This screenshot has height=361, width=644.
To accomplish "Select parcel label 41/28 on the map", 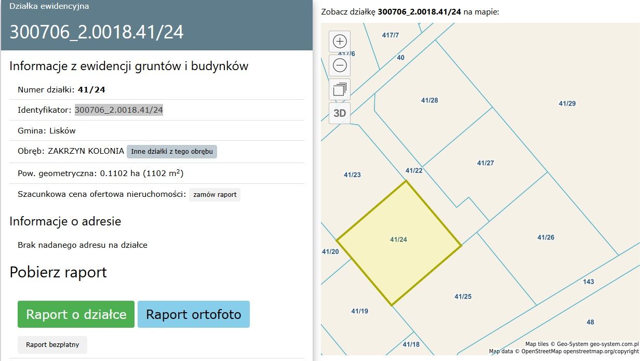I will tap(430, 100).
